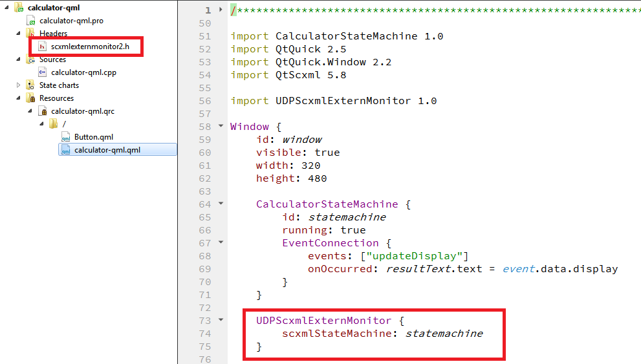The image size is (641, 364).
Task: Select calculator-qml.cpp in the tree
Action: click(x=84, y=72)
